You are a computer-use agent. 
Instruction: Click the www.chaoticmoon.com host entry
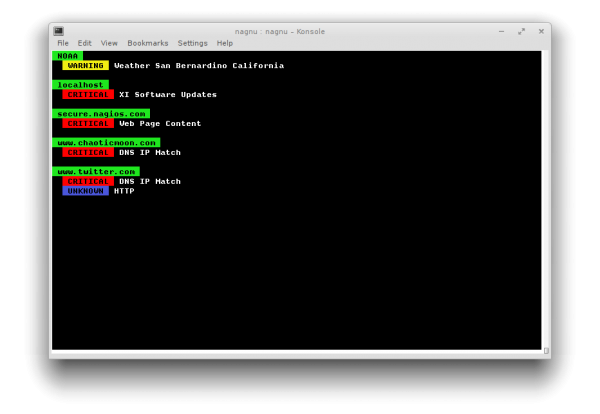[x=106, y=143]
